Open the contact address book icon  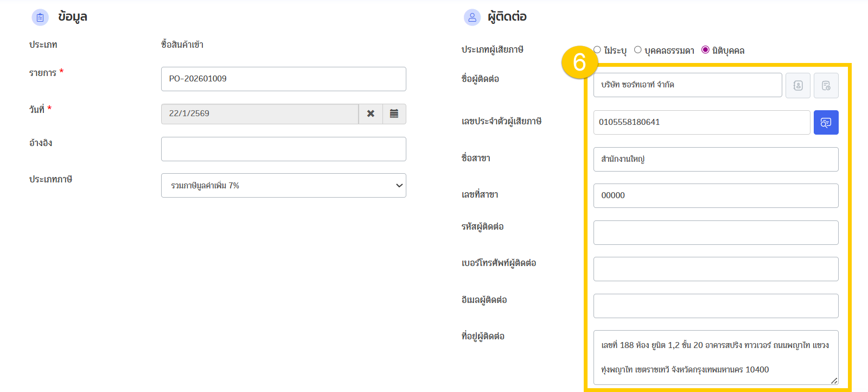(797, 85)
